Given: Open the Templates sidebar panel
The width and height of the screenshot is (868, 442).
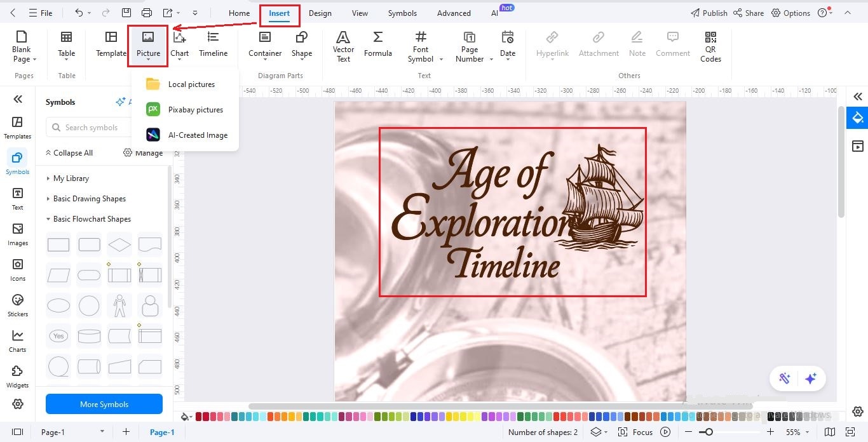Looking at the screenshot, I should tap(18, 128).
